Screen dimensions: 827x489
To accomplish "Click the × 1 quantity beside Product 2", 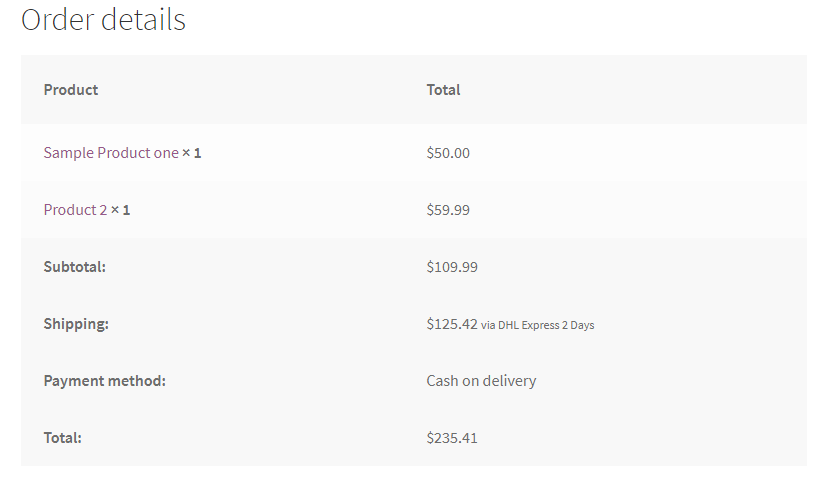I will pyautogui.click(x=120, y=210).
